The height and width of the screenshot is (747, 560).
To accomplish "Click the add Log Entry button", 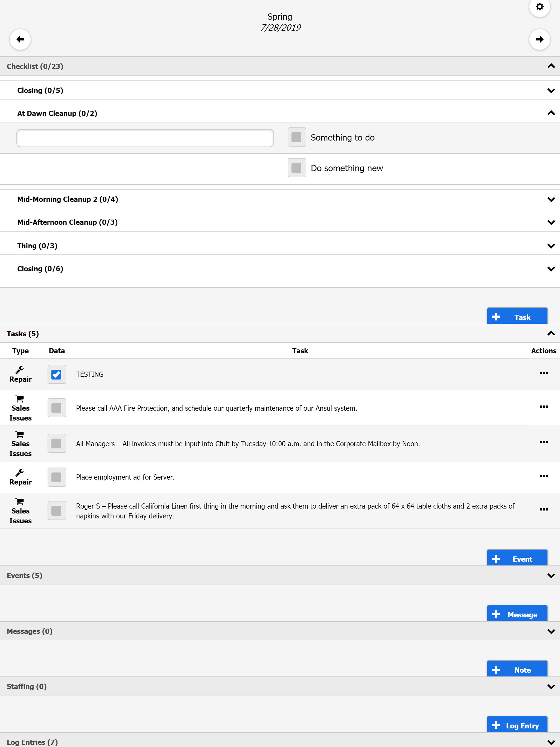I will point(517,725).
